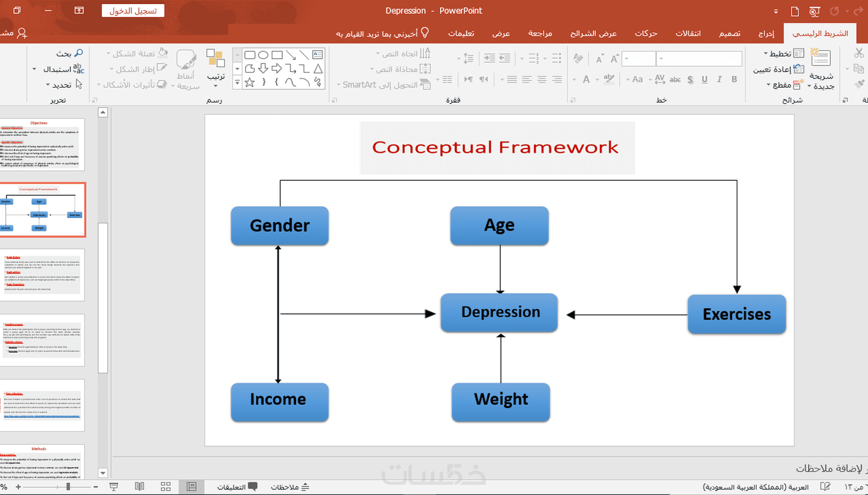
Task: Switch to the تصميم design tab
Action: tap(730, 34)
